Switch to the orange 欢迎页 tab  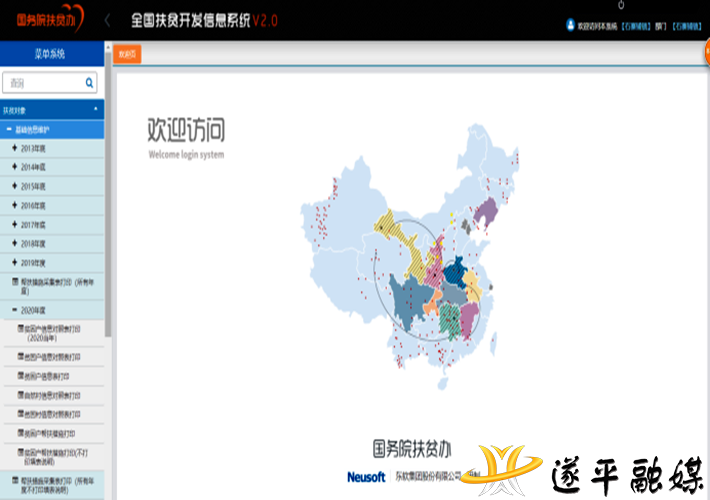(128, 55)
